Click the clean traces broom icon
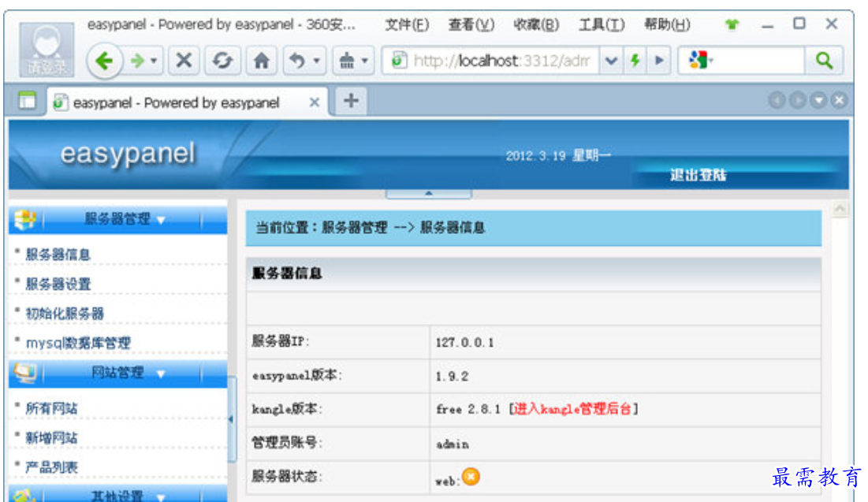 (347, 61)
